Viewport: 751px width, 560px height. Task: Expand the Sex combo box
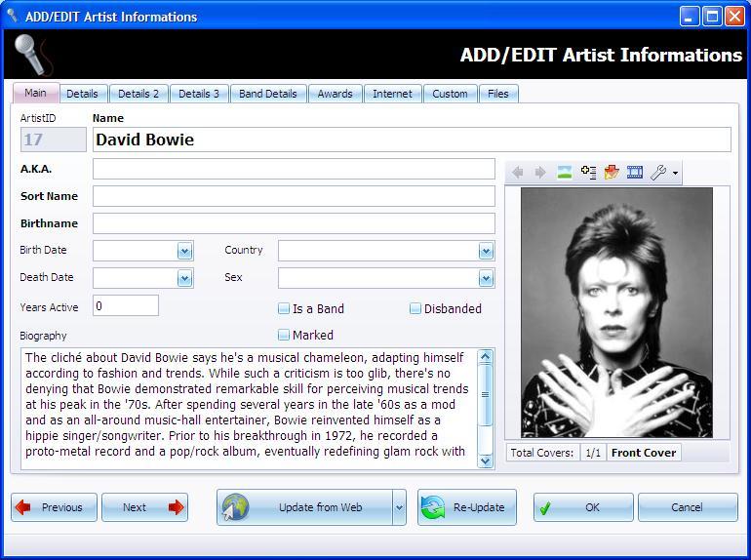486,278
